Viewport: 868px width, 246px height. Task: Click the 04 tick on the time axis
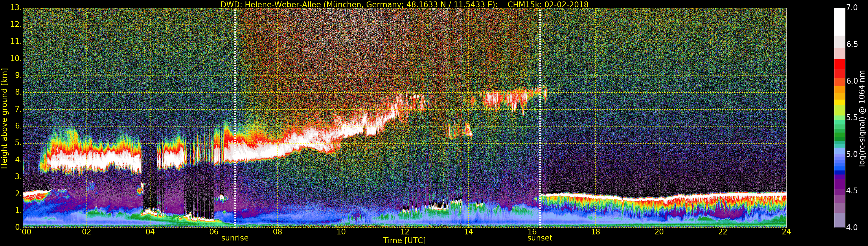pyautogui.click(x=150, y=232)
